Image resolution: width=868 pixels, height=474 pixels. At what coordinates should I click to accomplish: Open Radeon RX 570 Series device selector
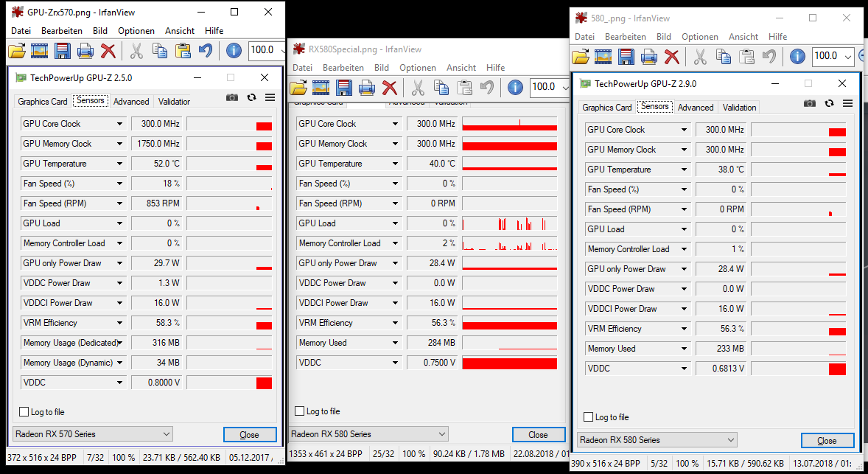point(92,434)
